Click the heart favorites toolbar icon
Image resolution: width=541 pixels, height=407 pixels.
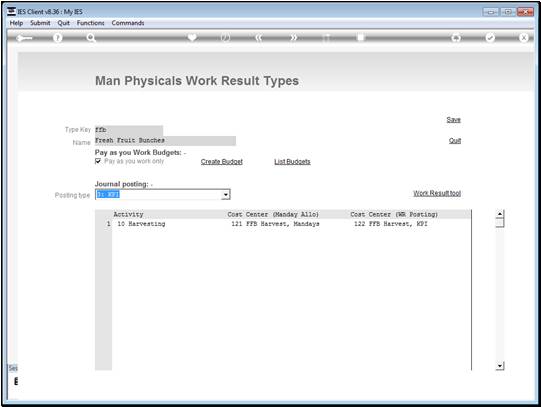point(192,37)
